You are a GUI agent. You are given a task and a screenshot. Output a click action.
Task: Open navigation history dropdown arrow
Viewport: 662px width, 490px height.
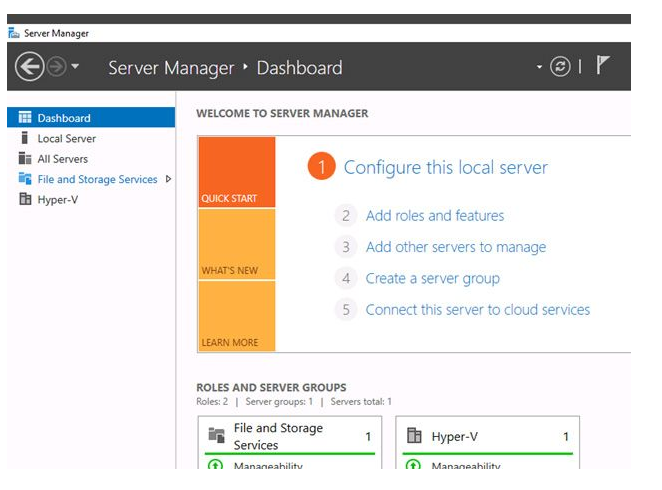[75, 66]
